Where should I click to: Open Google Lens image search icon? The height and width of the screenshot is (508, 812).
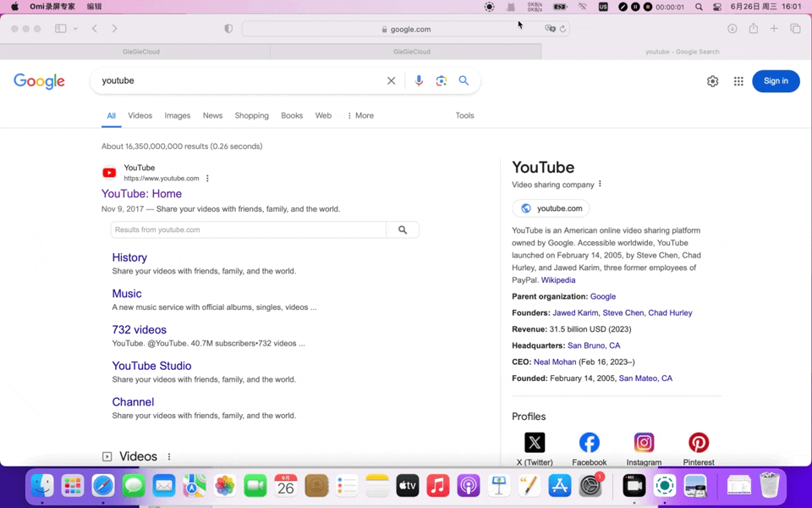[x=442, y=81]
